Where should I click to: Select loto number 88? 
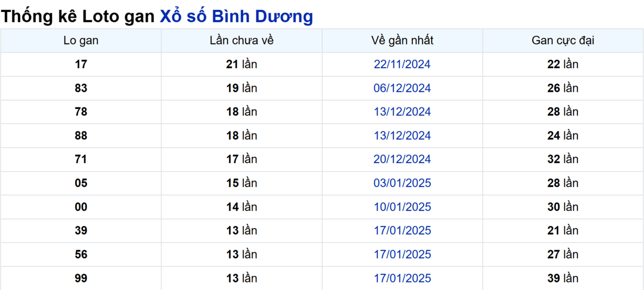[x=81, y=136]
